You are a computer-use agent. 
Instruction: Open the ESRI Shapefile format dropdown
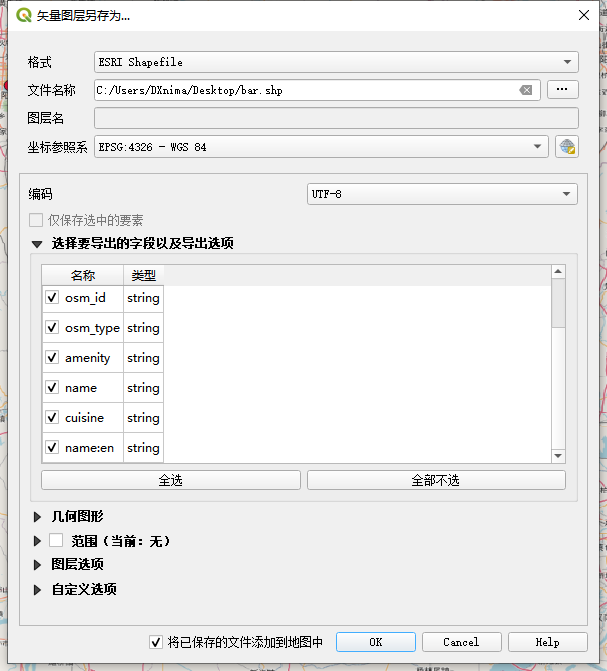336,62
